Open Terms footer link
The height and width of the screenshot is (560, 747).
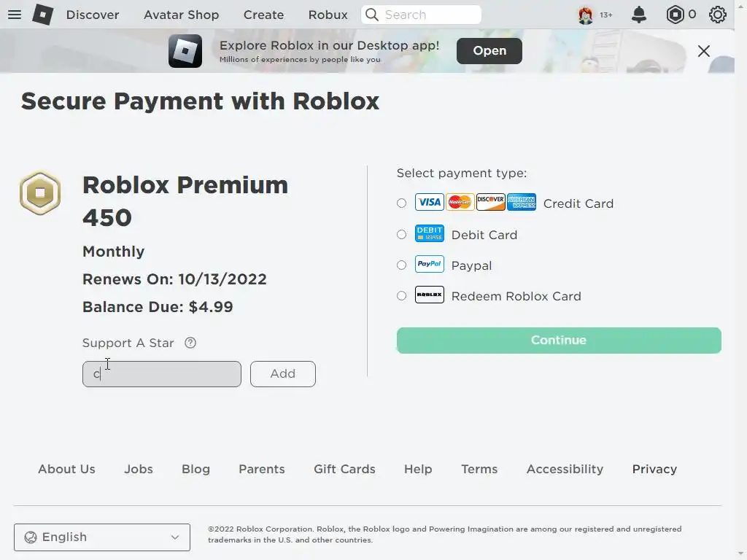point(479,469)
